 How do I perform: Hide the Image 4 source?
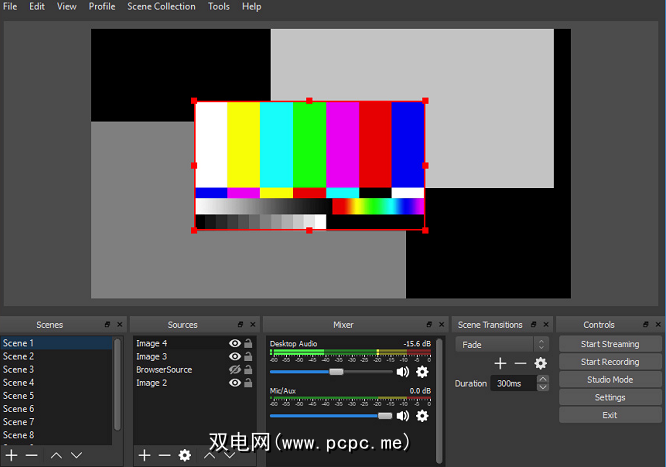coord(235,344)
